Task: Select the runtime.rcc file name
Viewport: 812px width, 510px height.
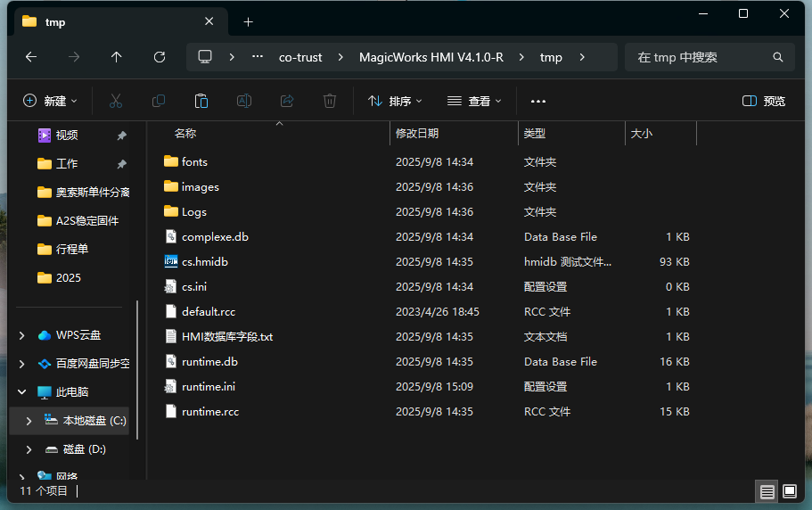Action: [210, 412]
